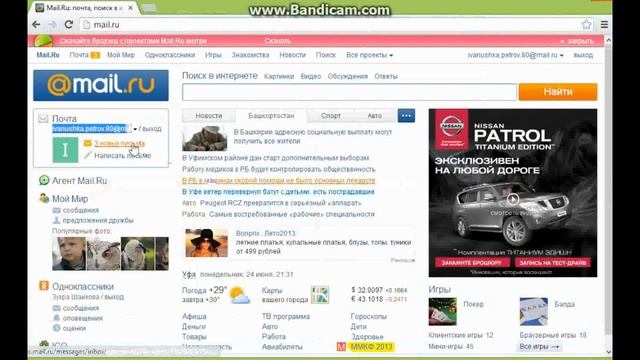Click the Мой Мир people icon
The image size is (640, 360).
coord(44,198)
